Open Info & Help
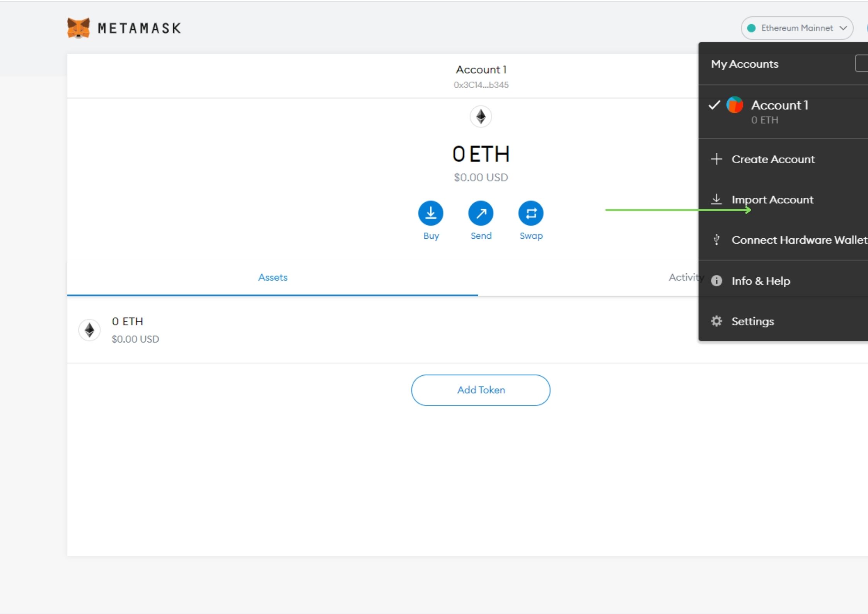The height and width of the screenshot is (614, 868). click(x=783, y=281)
